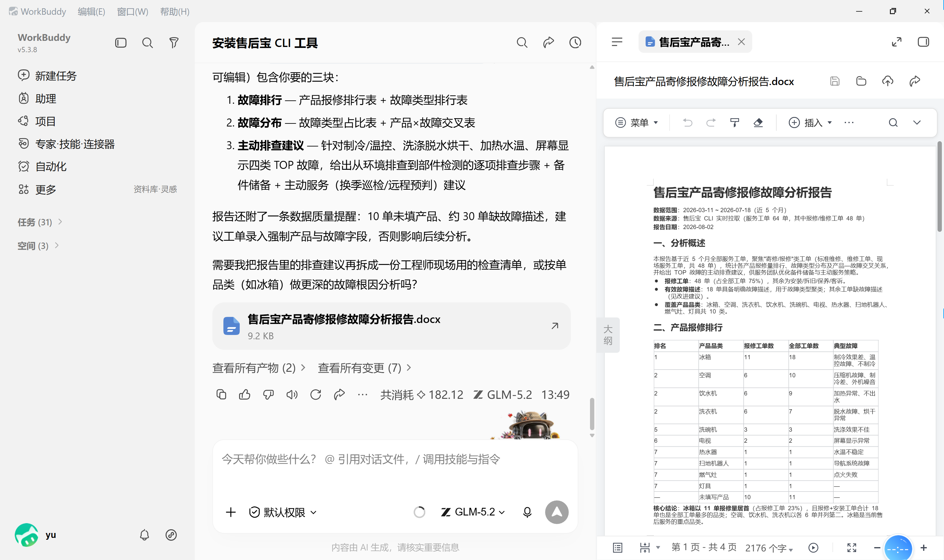Select the format painter tool
The width and height of the screenshot is (944, 560).
[x=734, y=122]
